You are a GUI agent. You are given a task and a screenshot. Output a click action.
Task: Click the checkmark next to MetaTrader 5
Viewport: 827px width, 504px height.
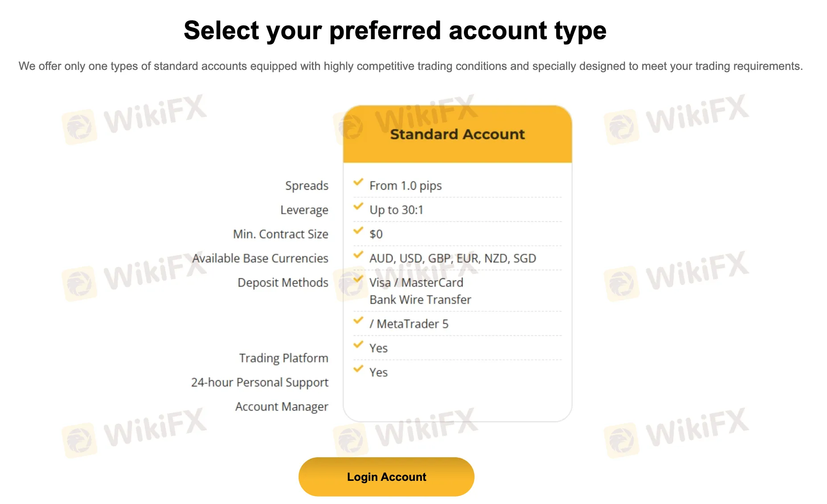point(358,321)
